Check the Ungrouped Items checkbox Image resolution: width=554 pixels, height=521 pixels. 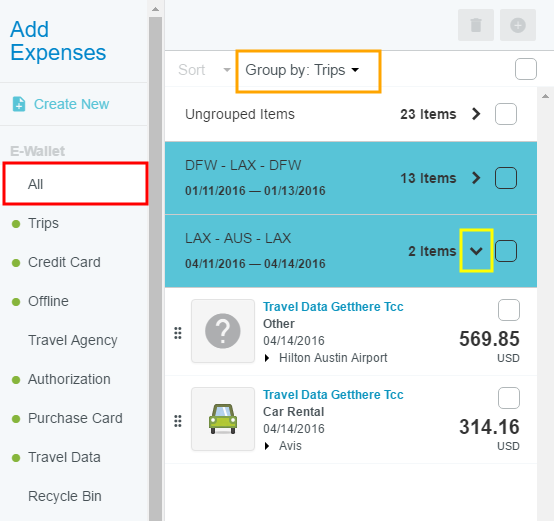tap(506, 114)
